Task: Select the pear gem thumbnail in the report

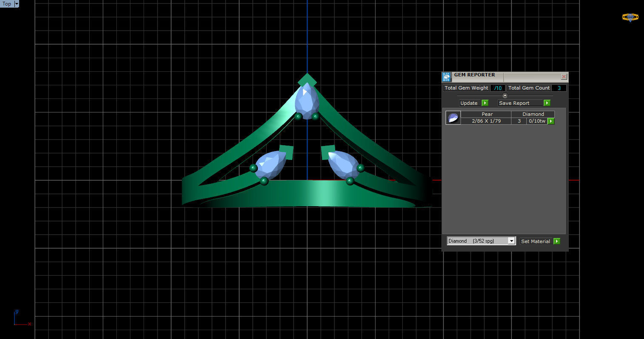Action: (x=453, y=118)
